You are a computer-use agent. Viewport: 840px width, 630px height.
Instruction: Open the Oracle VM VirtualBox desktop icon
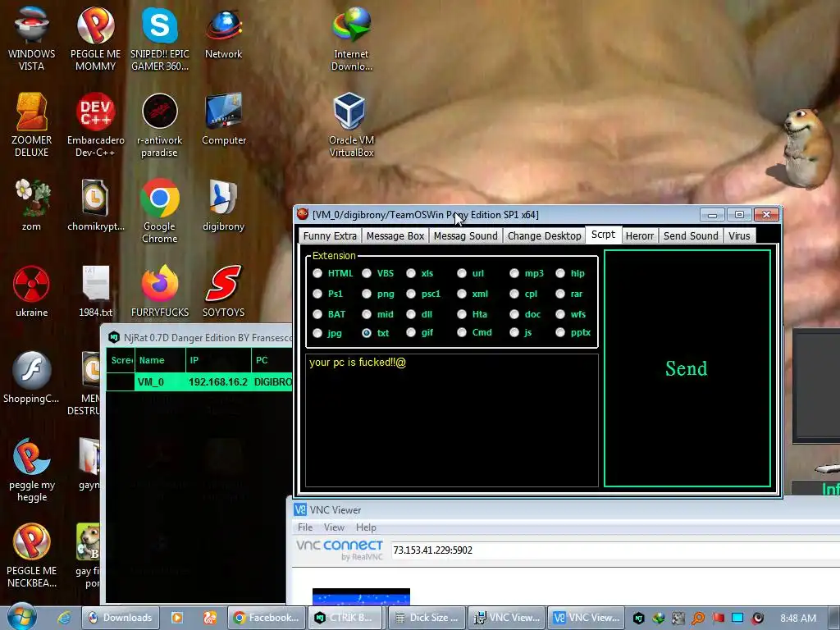[351, 125]
